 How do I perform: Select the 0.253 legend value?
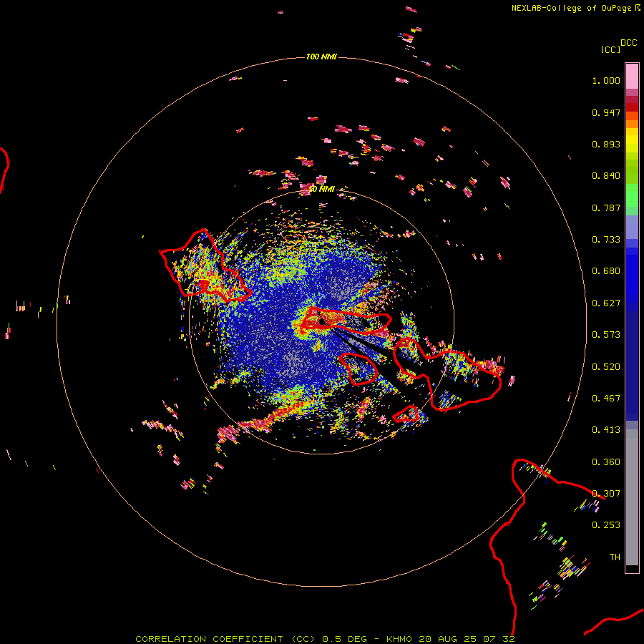click(606, 525)
